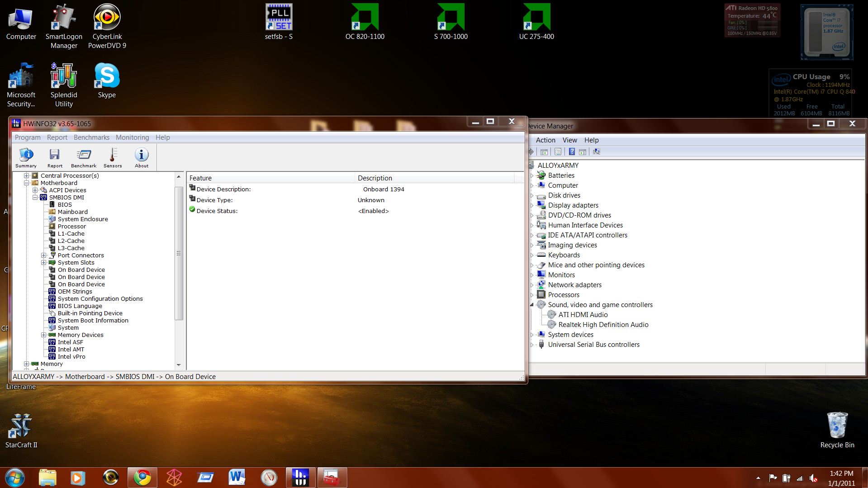
Task: Click Scan for hardware changes toolbar icon
Action: pyautogui.click(x=597, y=152)
